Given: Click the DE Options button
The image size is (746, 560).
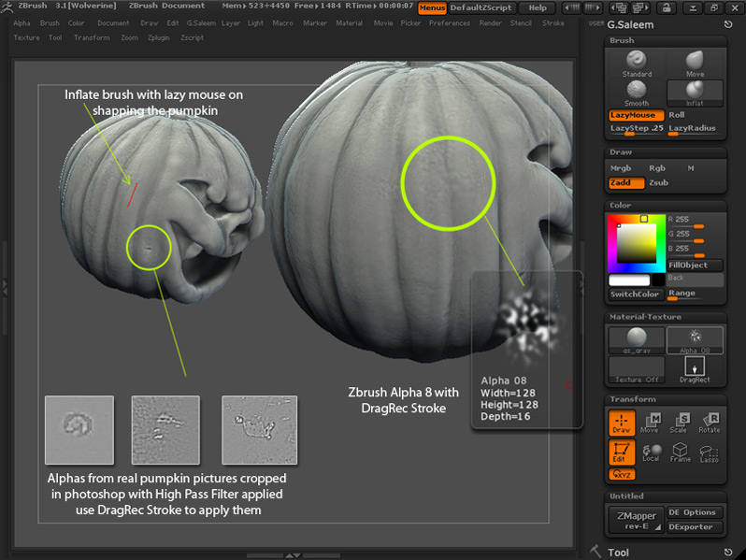Looking at the screenshot, I should click(695, 512).
